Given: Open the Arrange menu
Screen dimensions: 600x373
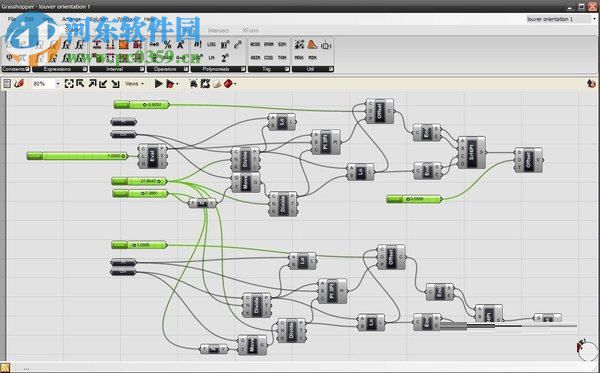Looking at the screenshot, I should pos(72,19).
